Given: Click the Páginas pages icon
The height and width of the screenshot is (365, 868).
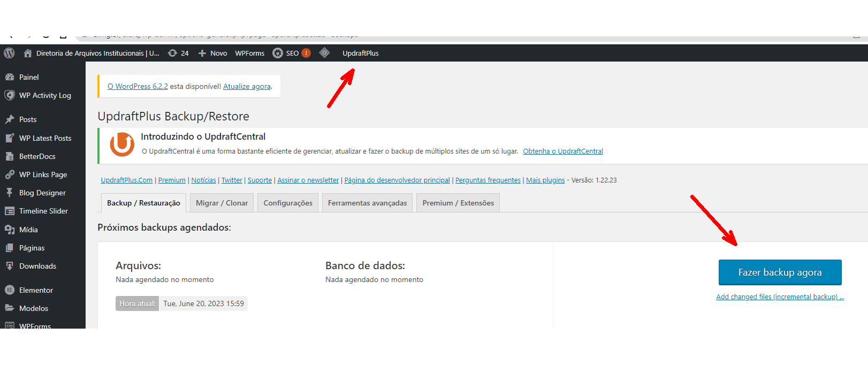Looking at the screenshot, I should coord(10,248).
